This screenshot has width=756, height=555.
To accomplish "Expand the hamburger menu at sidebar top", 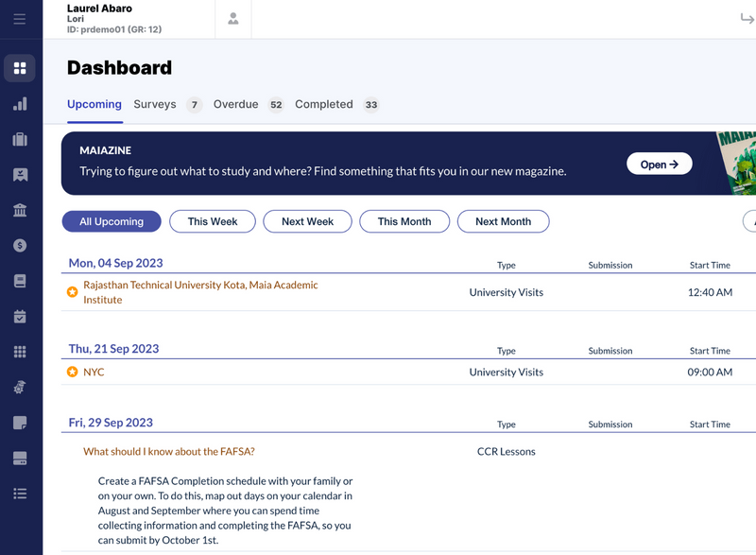I will (x=20, y=19).
